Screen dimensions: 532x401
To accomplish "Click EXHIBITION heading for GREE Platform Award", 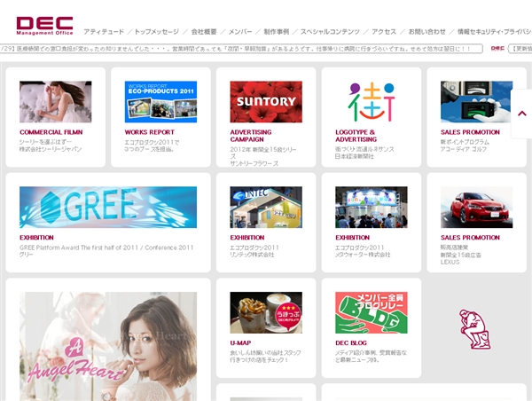I will pyautogui.click(x=36, y=238).
